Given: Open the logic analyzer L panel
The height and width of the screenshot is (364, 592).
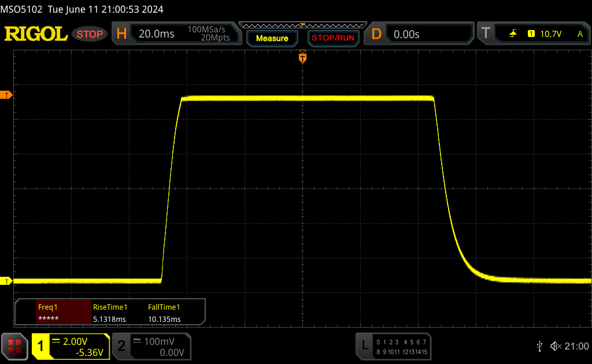Looking at the screenshot, I should pos(393,346).
